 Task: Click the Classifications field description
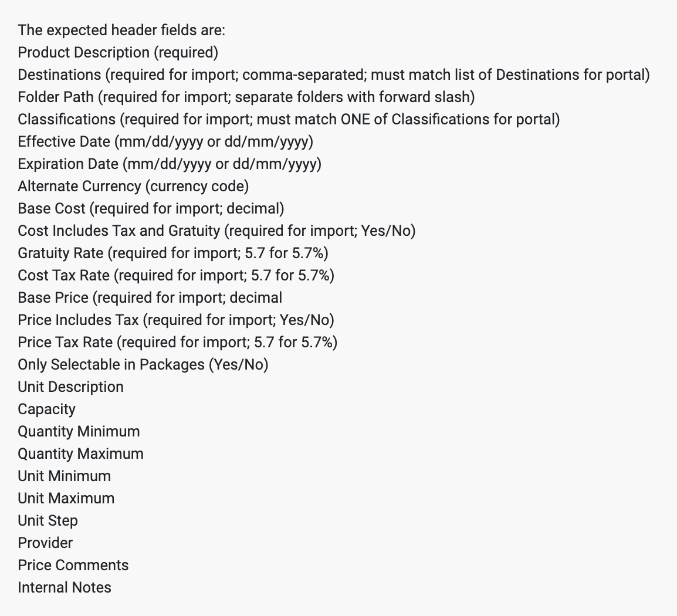coord(289,120)
